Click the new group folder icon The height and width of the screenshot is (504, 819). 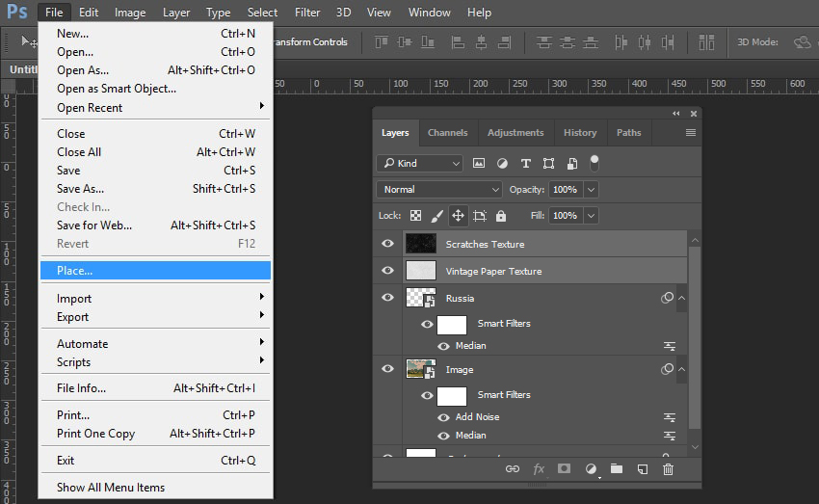click(616, 469)
